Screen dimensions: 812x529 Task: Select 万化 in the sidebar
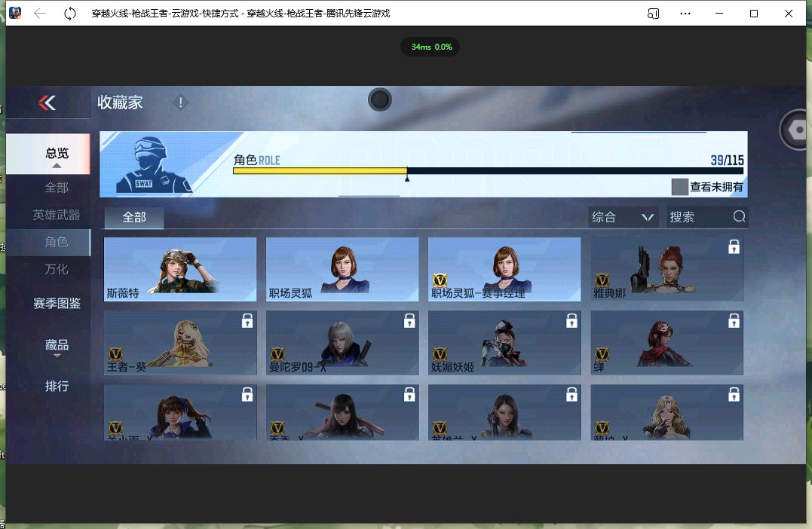click(x=57, y=269)
